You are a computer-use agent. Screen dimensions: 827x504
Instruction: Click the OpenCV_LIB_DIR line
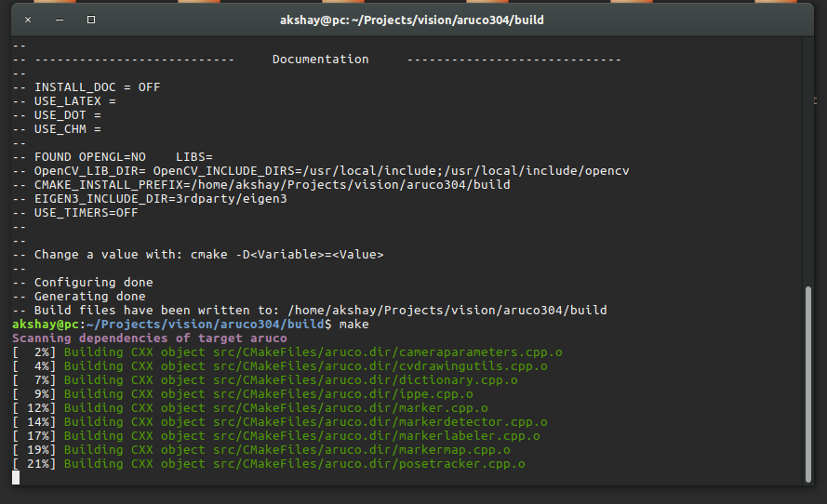pos(321,171)
